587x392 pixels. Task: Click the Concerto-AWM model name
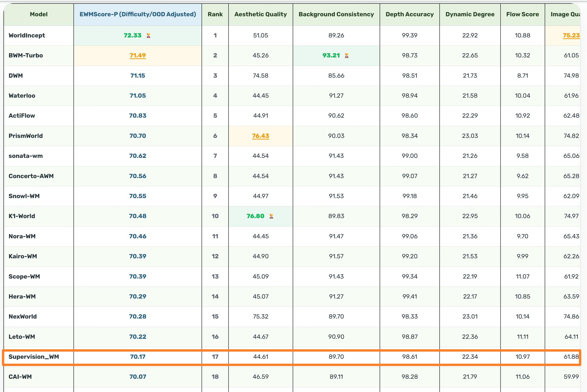[x=31, y=176]
